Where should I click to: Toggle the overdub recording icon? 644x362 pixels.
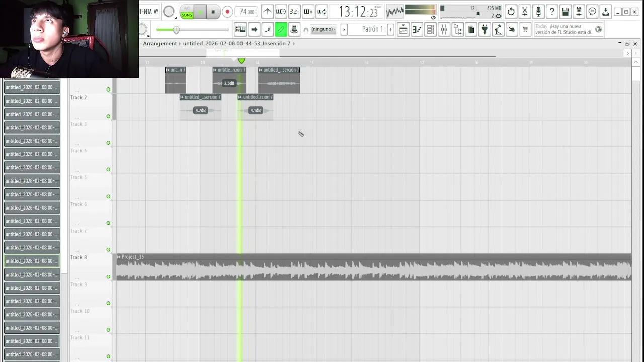click(308, 11)
